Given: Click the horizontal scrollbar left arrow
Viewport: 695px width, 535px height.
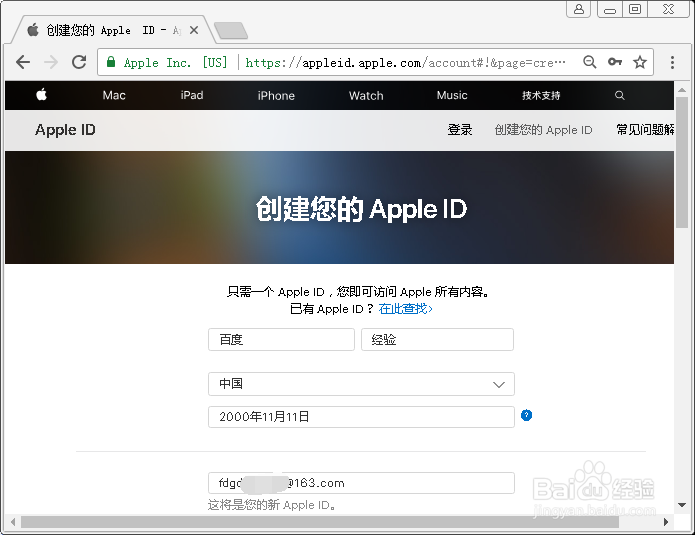Looking at the screenshot, I should 13,522.
